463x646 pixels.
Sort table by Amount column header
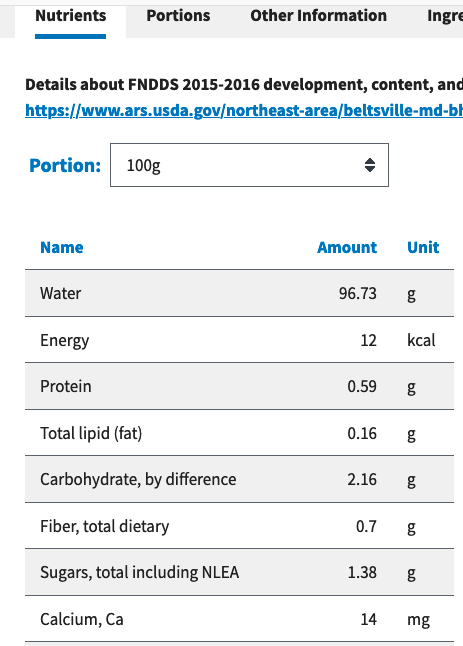click(347, 248)
